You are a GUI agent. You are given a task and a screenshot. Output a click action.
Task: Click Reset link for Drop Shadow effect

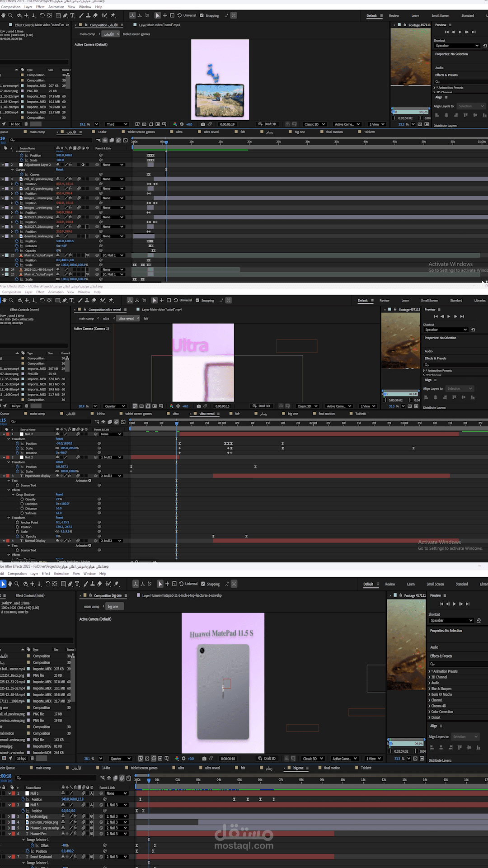pos(59,495)
